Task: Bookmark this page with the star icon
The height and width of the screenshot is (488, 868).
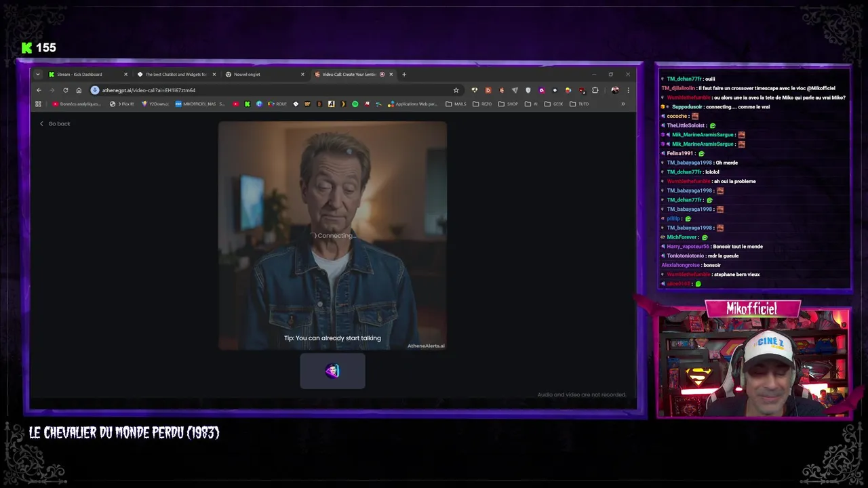Action: pos(456,90)
